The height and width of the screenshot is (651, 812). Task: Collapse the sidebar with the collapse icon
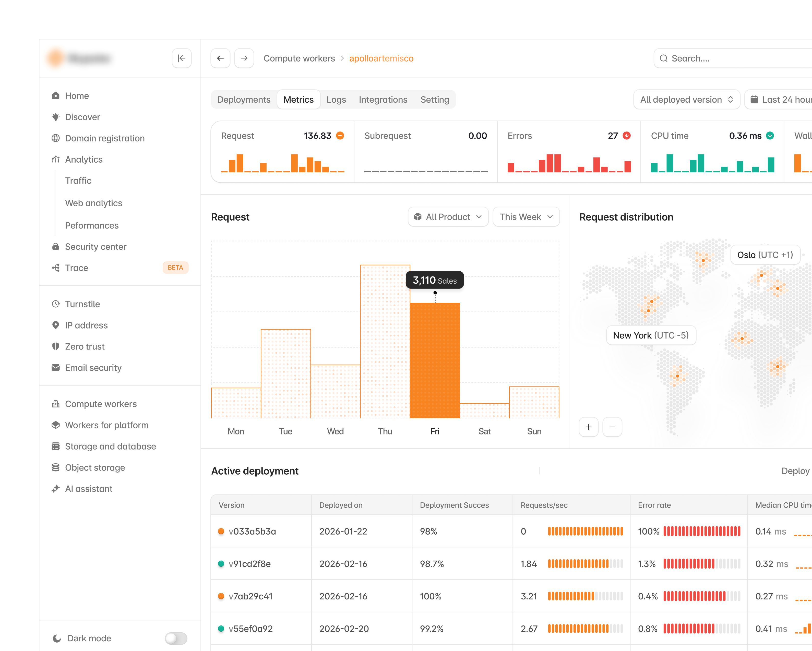182,58
